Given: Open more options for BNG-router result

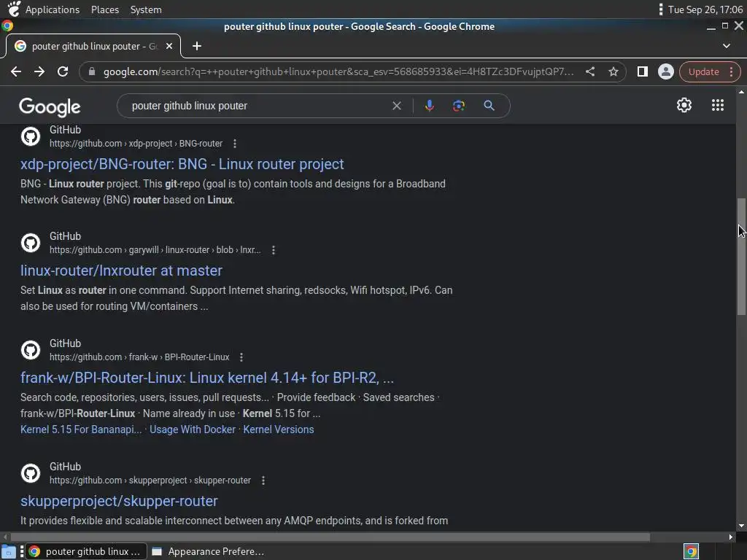Looking at the screenshot, I should (235, 144).
